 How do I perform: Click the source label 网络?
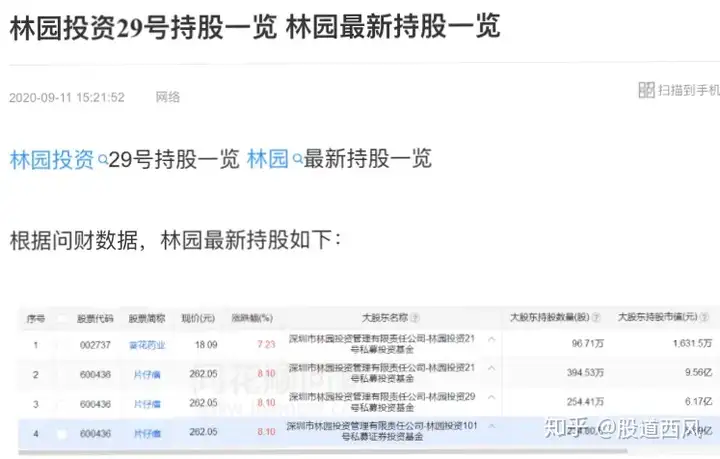(168, 97)
